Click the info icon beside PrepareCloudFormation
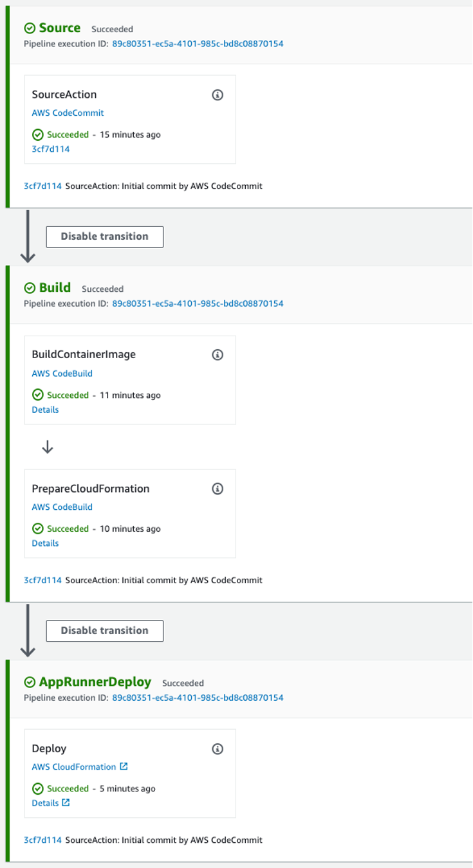Screen dimensions: 473x868 pos(218,489)
